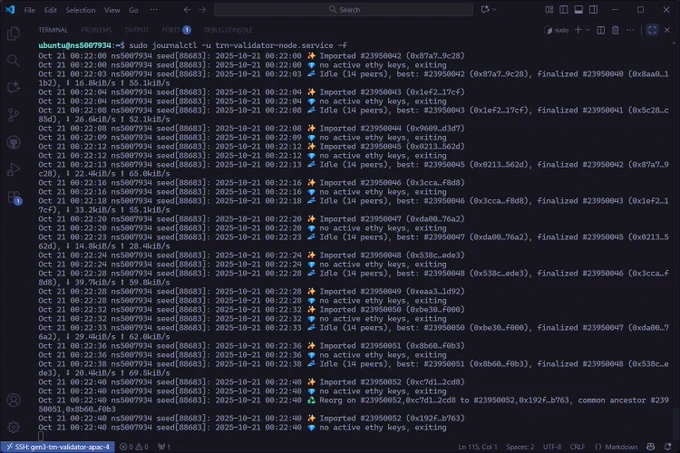Click the Imported #23950042 log line
680x453 pixels.
click(x=252, y=56)
